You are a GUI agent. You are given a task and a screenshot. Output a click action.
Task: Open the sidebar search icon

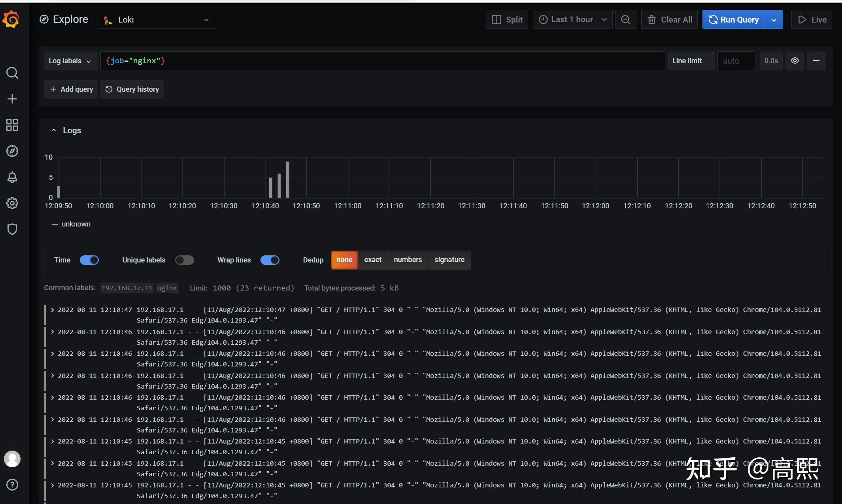12,73
